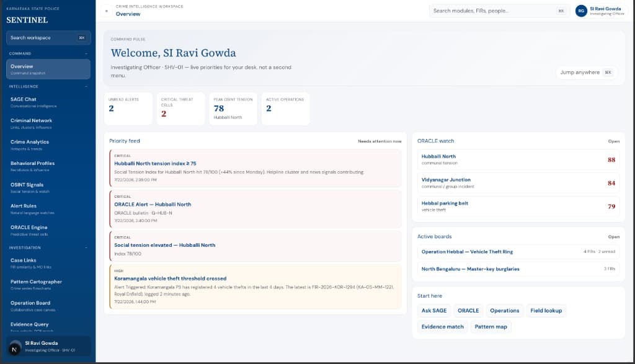Screen dimensions: 635x364
Task: Click the SI Ravi Gowda name in the top bar
Action: (x=605, y=9)
